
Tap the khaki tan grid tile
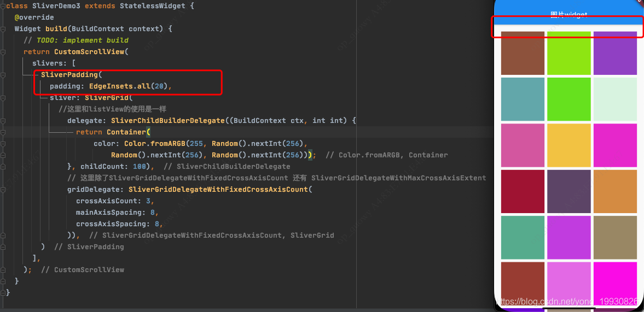click(615, 237)
